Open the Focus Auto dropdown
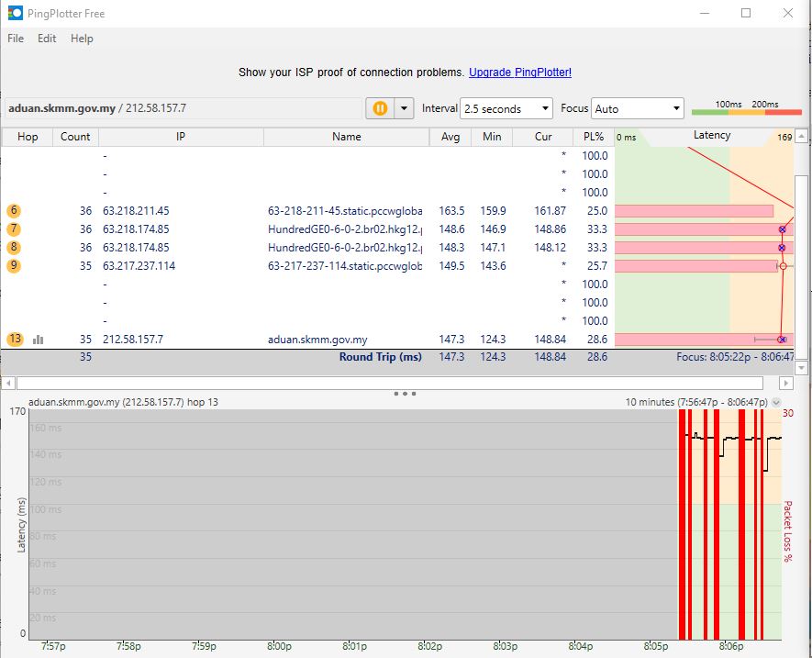Screen dimensions: 812x658 (638, 108)
